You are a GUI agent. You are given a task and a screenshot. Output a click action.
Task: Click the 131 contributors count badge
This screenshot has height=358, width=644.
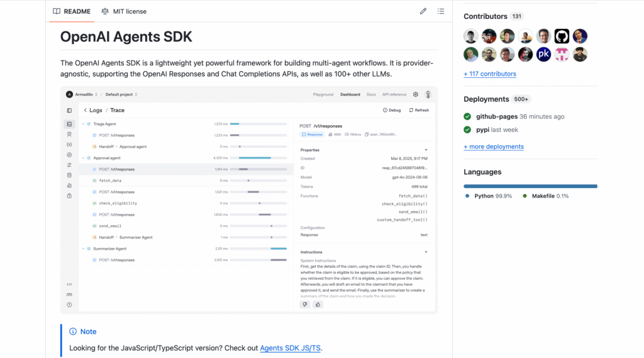[x=517, y=16]
